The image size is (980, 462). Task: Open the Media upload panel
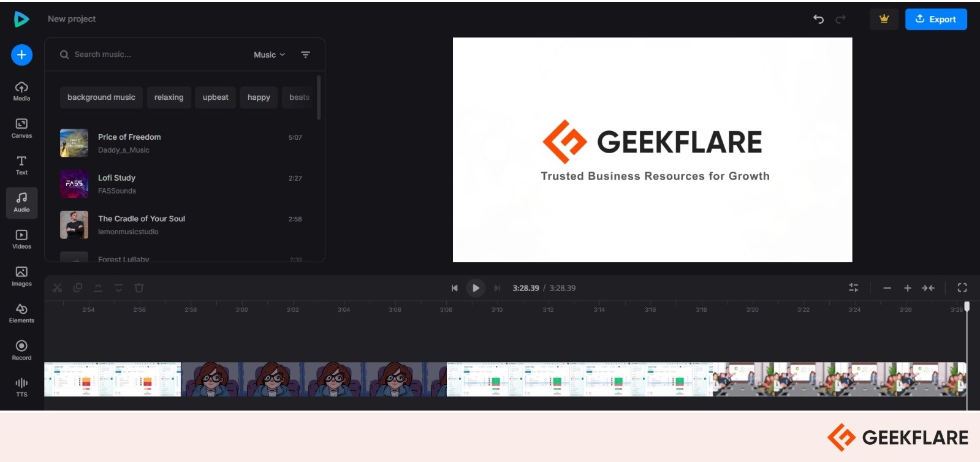[21, 91]
